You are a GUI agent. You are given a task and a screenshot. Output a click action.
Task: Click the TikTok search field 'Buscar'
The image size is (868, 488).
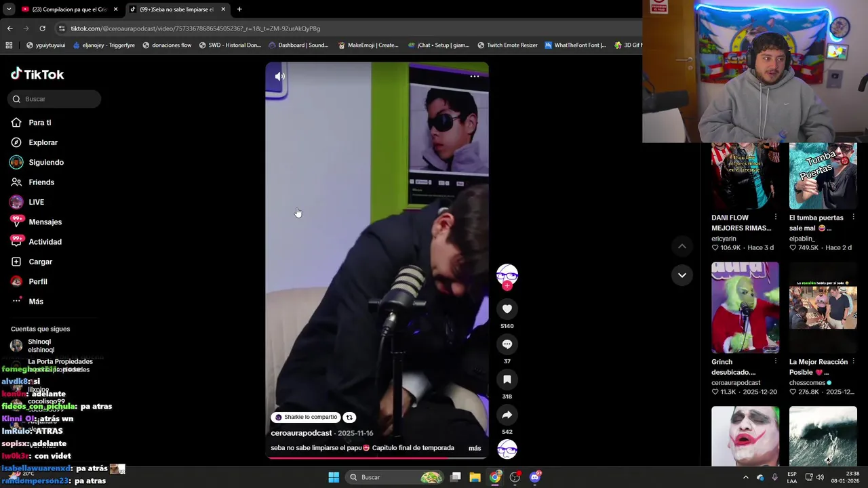54,99
